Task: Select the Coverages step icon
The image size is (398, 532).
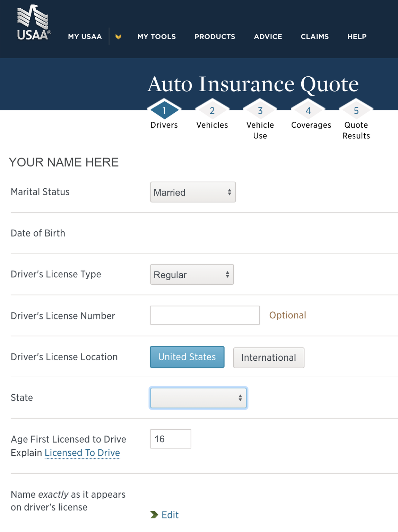Action: pyautogui.click(x=308, y=111)
